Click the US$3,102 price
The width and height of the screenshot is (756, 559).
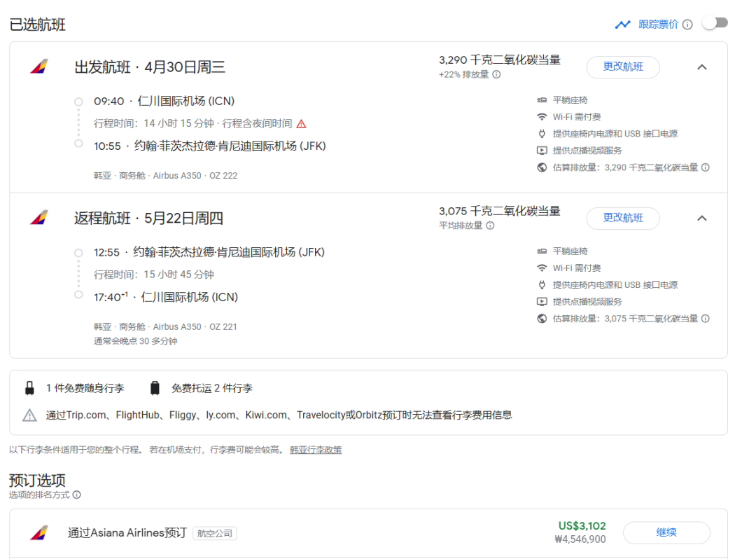pyautogui.click(x=582, y=525)
